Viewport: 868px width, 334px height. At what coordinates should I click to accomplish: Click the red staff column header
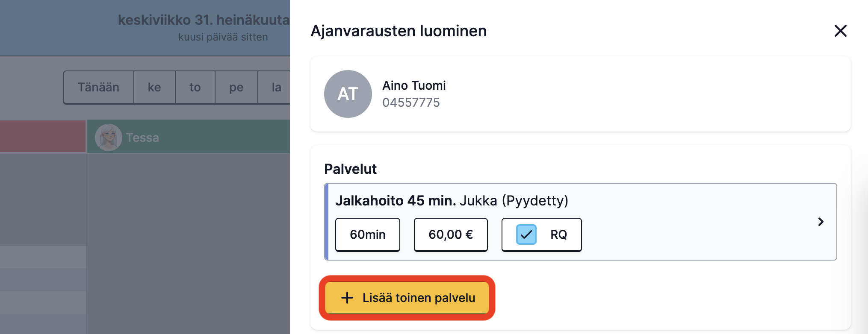pos(43,136)
